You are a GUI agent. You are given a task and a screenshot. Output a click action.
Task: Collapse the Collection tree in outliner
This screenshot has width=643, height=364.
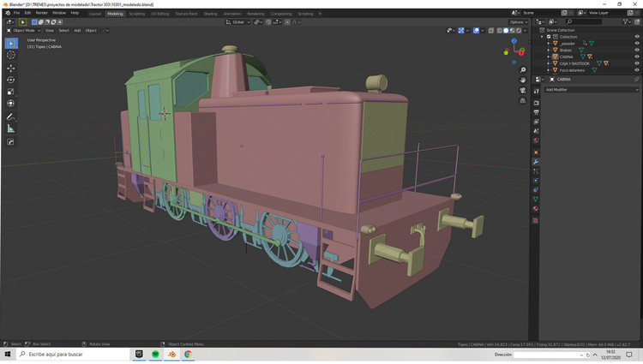tap(542, 37)
